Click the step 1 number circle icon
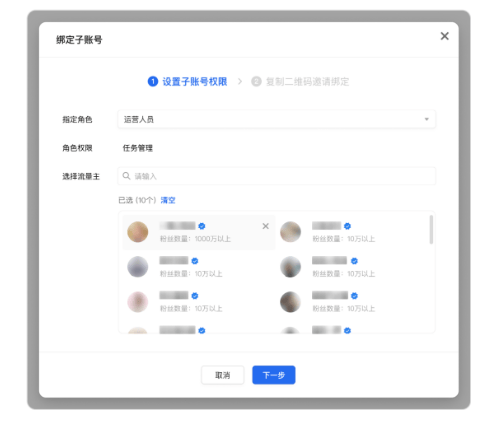Viewport: 499px width, 432px height. coord(153,82)
